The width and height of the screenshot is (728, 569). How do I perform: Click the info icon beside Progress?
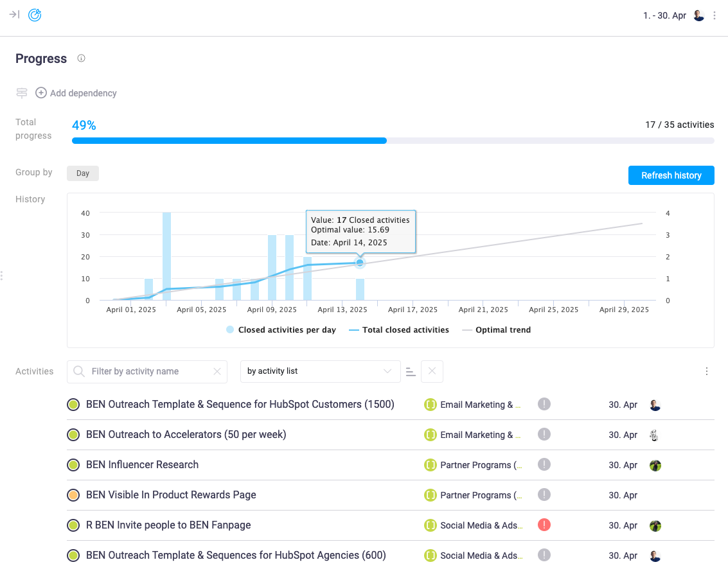click(x=81, y=58)
